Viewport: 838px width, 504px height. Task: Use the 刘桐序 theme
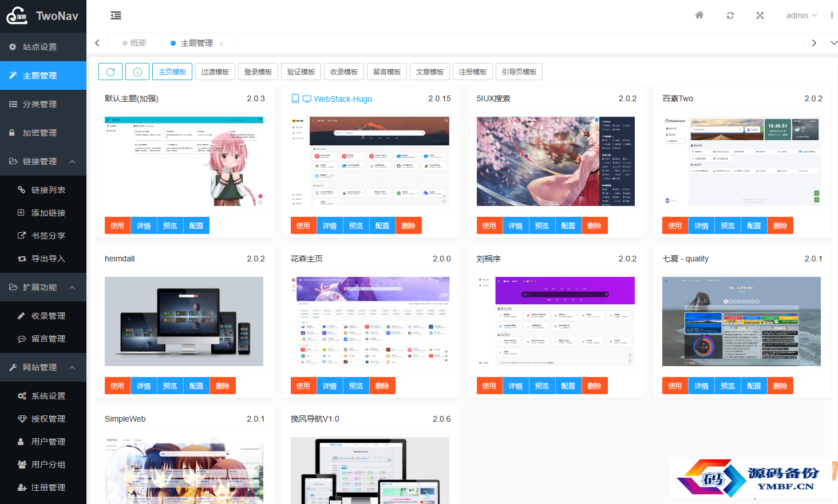pyautogui.click(x=489, y=386)
